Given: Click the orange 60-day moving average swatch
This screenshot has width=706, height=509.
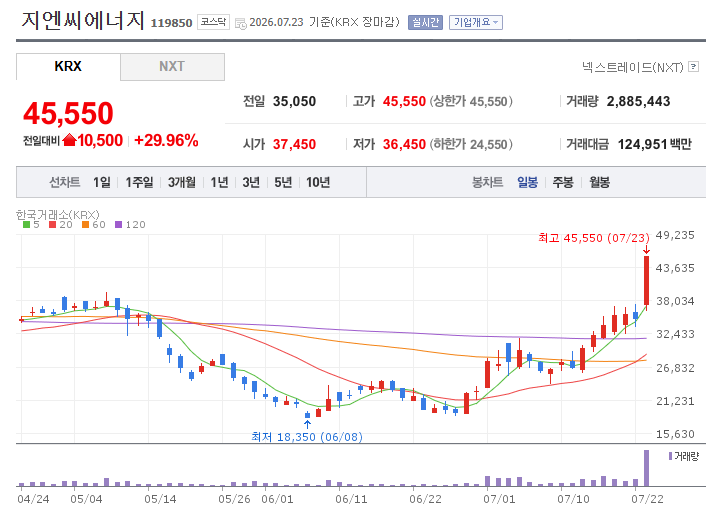Looking at the screenshot, I should click(x=86, y=224).
